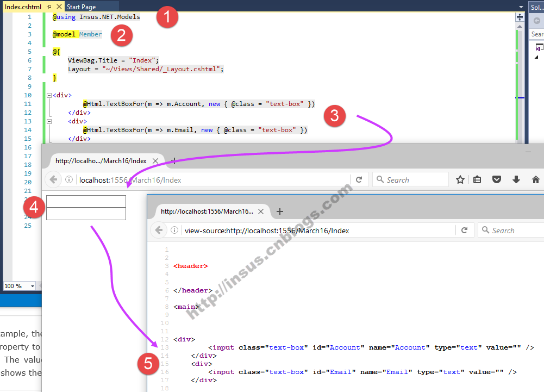Viewport: 544px width, 392px height.
Task: Click the "~/Views/Shared/_Layout.cshtml" string
Action: pyautogui.click(x=161, y=69)
